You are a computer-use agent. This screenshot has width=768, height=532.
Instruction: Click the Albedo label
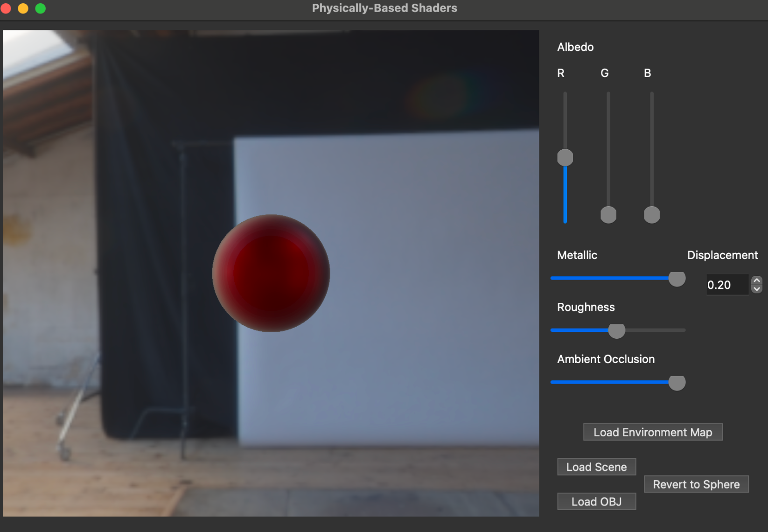click(x=575, y=47)
